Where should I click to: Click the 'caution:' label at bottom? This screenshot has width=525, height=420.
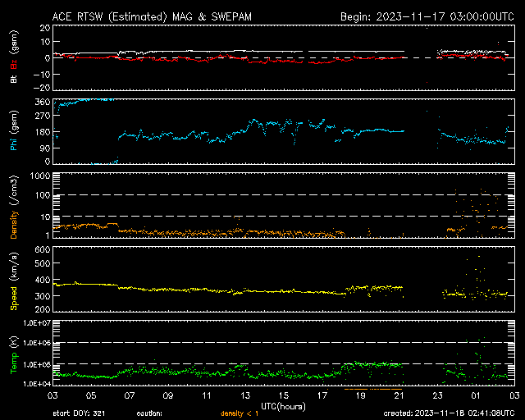pyautogui.click(x=162, y=413)
